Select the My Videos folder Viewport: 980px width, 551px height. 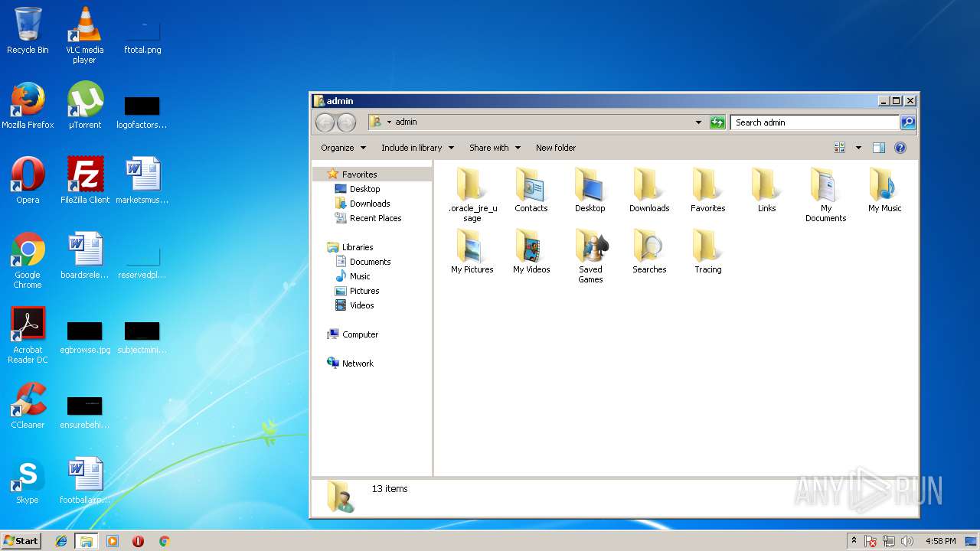click(531, 251)
